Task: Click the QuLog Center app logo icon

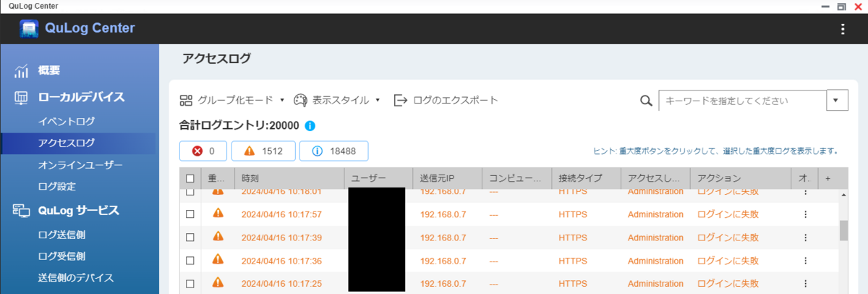Action: [29, 29]
